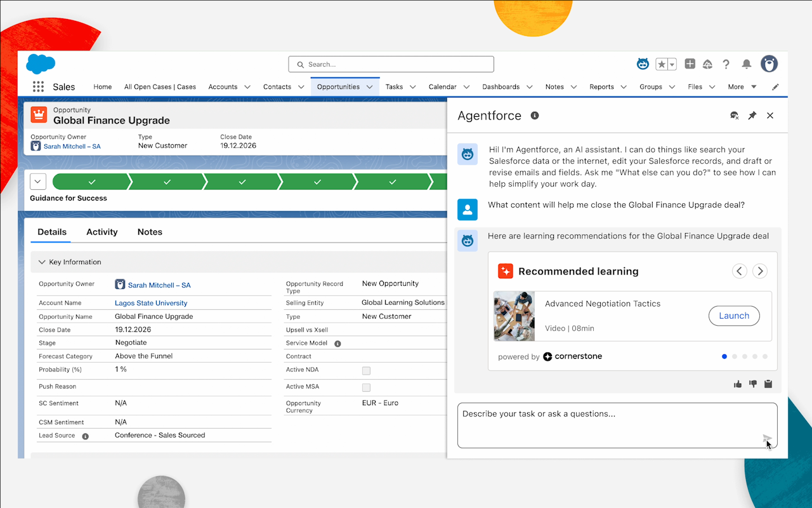Click thumbs up on the response
The height and width of the screenshot is (508, 812).
(x=738, y=384)
